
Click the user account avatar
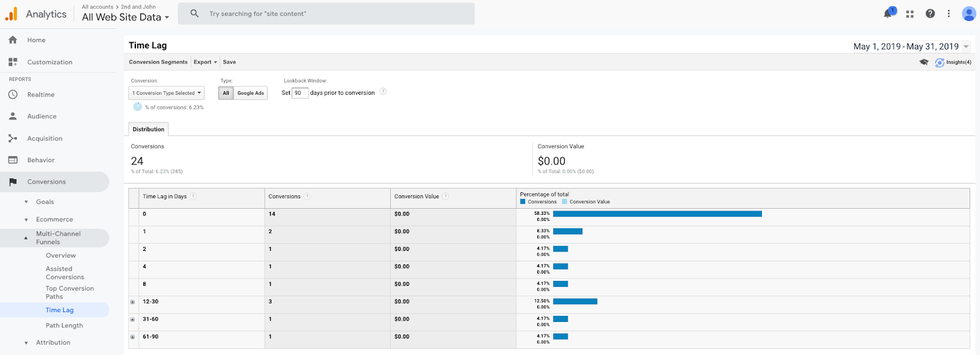click(968, 13)
